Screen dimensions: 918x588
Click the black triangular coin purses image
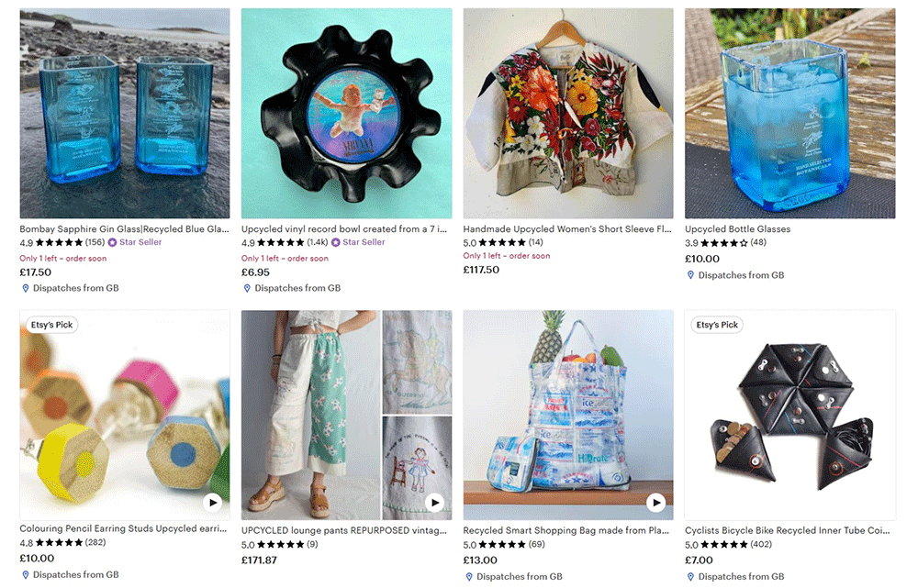click(789, 415)
